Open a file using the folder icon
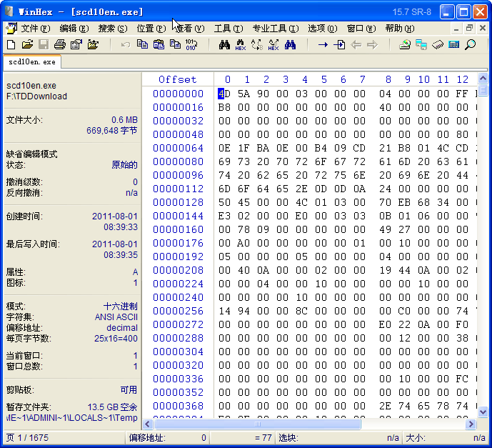 click(x=27, y=45)
